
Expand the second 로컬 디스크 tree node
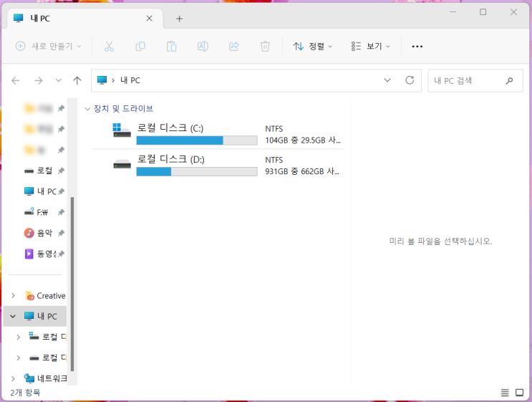(18, 358)
